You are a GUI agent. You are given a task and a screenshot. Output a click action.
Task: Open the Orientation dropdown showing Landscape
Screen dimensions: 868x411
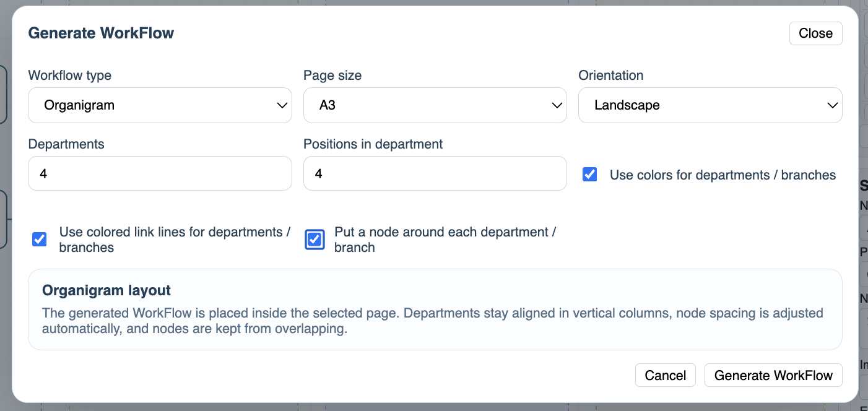click(x=710, y=105)
